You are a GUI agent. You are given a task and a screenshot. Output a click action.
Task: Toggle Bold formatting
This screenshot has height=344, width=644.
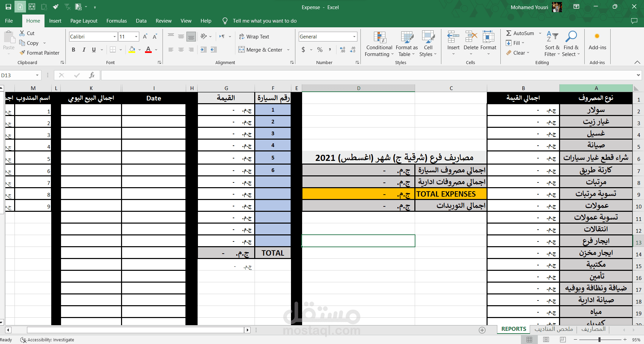[74, 50]
